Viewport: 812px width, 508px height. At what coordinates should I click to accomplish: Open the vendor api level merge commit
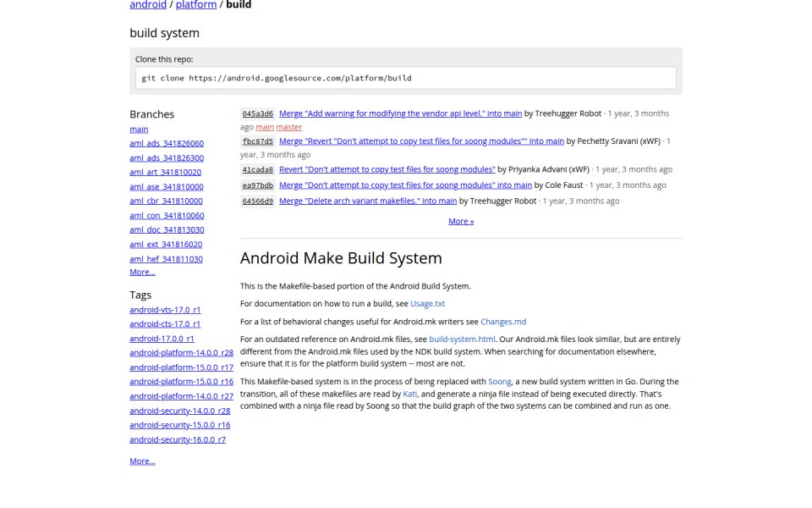click(x=400, y=113)
